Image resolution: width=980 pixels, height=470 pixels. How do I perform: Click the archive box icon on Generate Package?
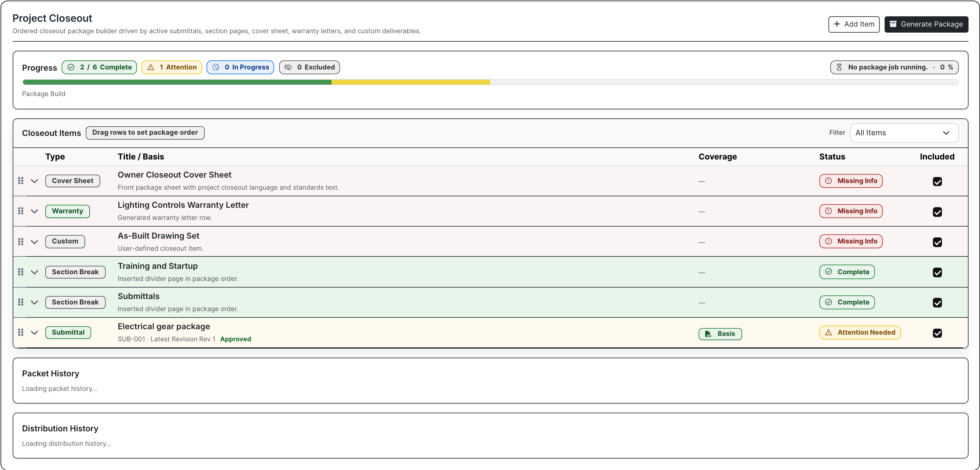pos(893,24)
